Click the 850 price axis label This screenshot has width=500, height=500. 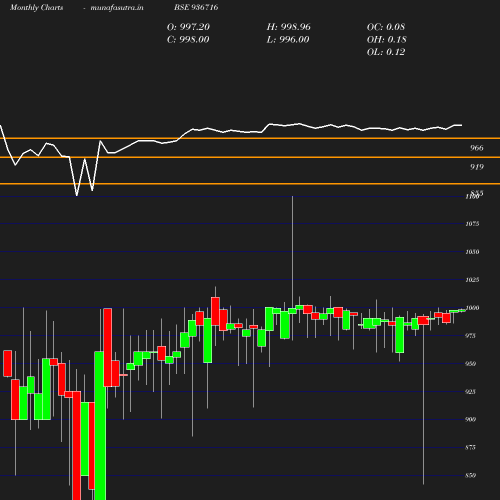coord(470,475)
